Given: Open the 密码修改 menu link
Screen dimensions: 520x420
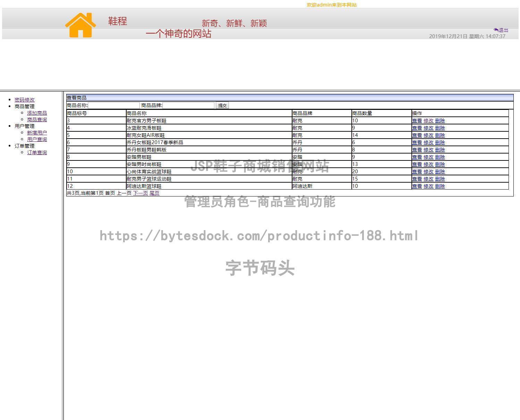Looking at the screenshot, I should coord(25,100).
